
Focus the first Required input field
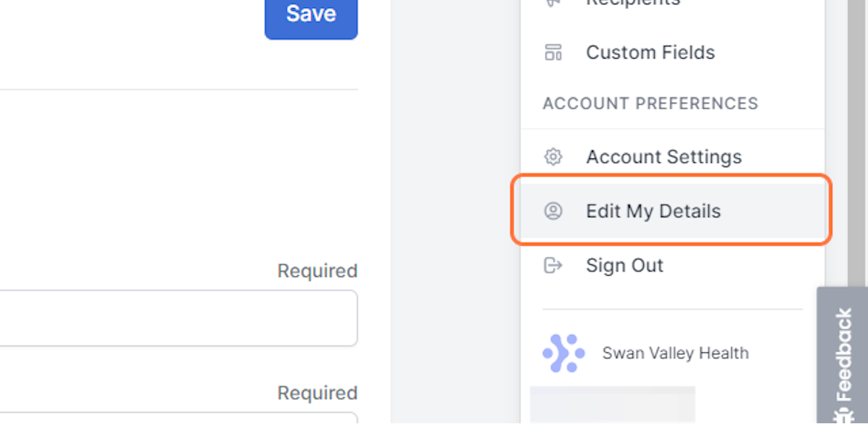[179, 318]
